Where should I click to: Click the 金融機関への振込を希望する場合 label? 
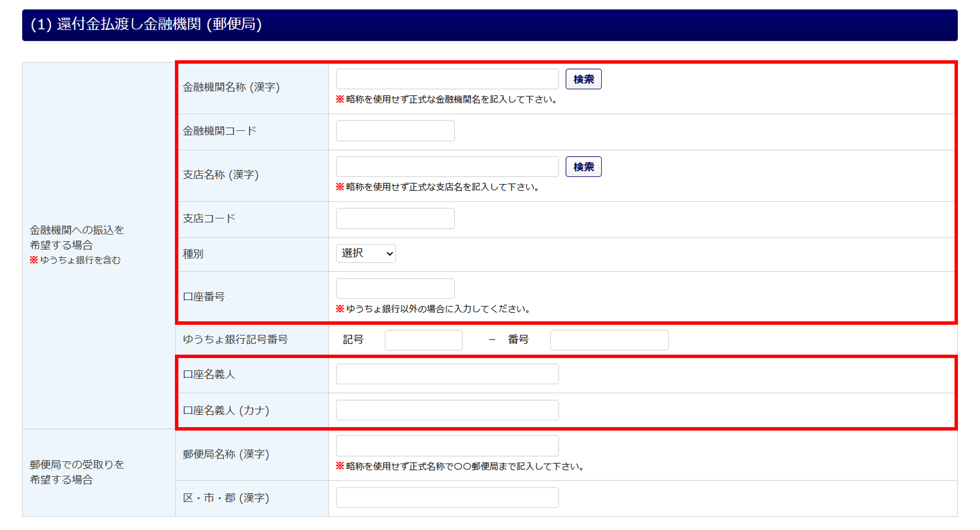(x=77, y=237)
